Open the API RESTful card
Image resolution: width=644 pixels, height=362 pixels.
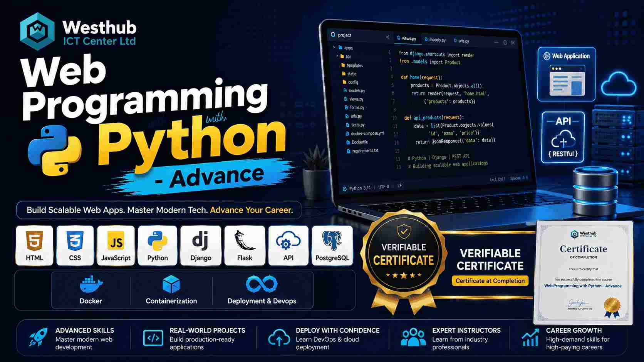(x=563, y=137)
